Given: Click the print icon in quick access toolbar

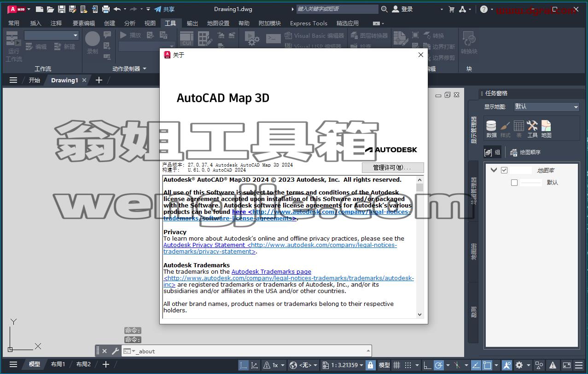Looking at the screenshot, I should click(x=106, y=9).
